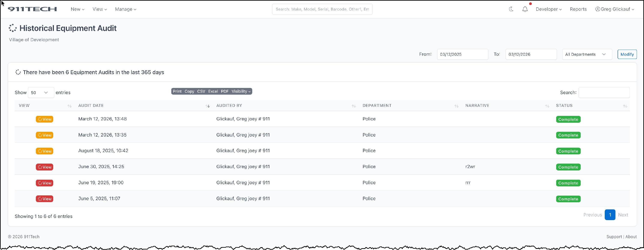Export table using the Excel button
The height and width of the screenshot is (250, 644).
[x=213, y=91]
